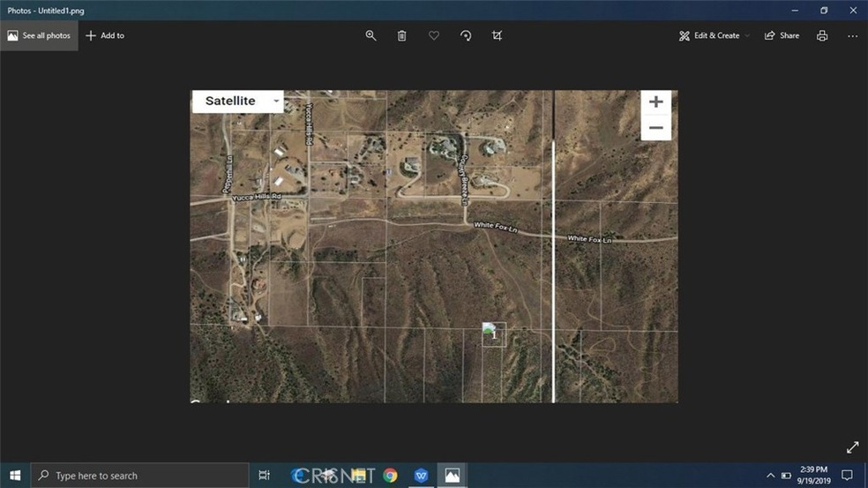
Task: Share the photo
Action: pyautogui.click(x=782, y=35)
